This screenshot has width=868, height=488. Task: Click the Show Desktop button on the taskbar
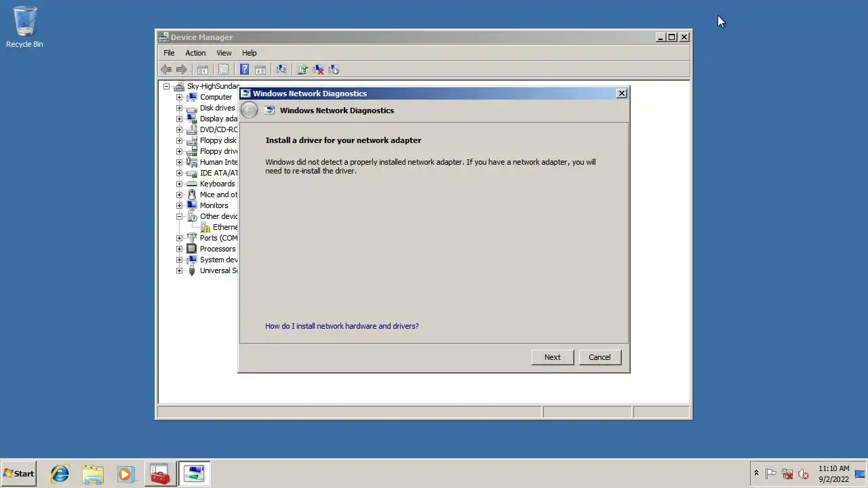click(861, 474)
